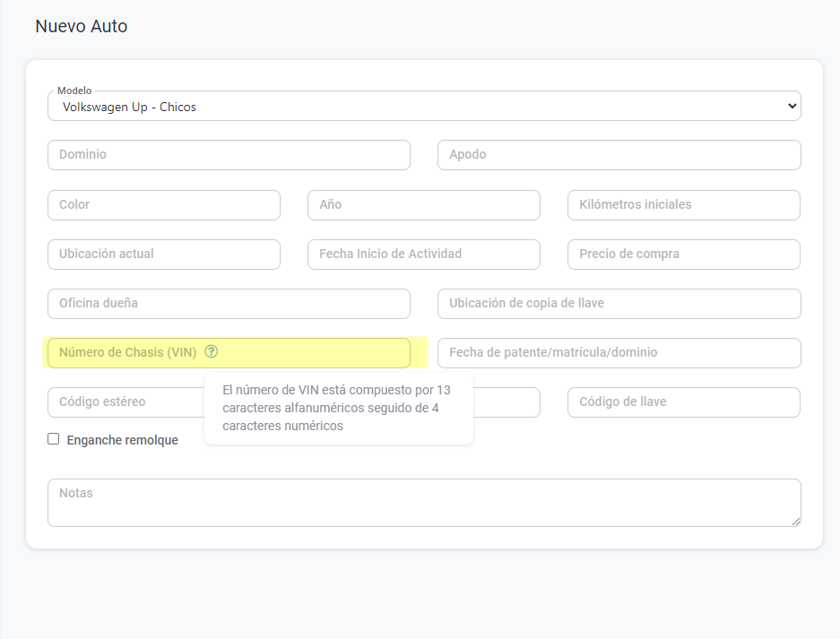Grab the Notas textarea resize handle
The height and width of the screenshot is (639, 840).
(x=795, y=521)
